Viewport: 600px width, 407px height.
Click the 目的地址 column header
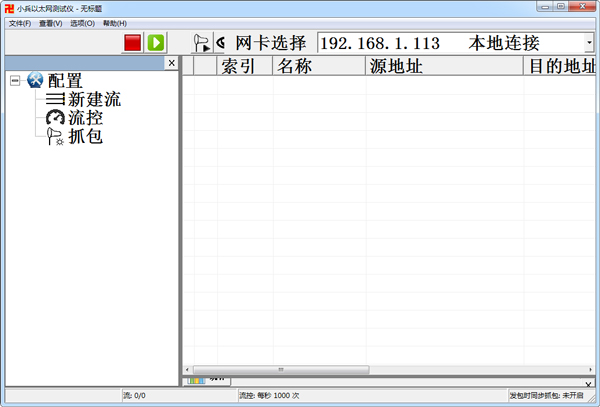[559, 66]
